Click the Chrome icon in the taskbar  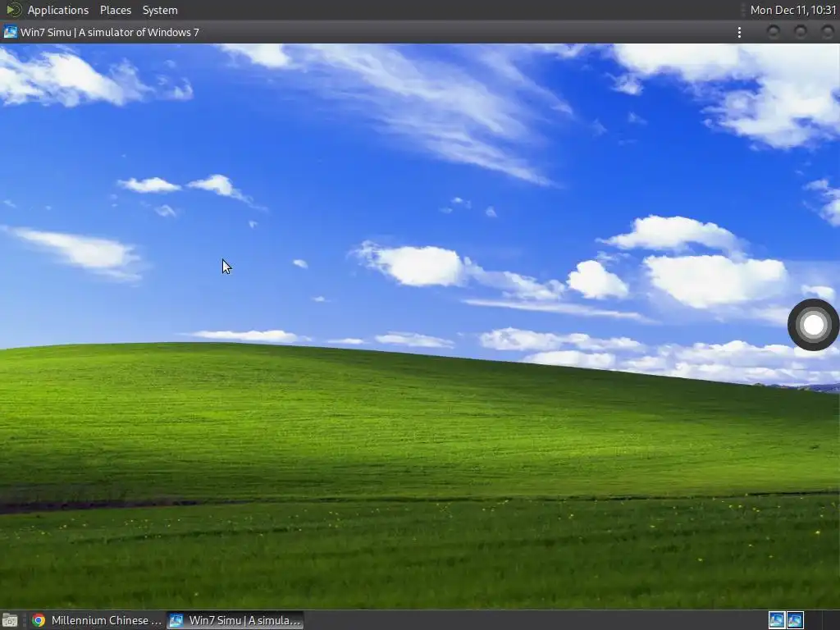point(39,620)
